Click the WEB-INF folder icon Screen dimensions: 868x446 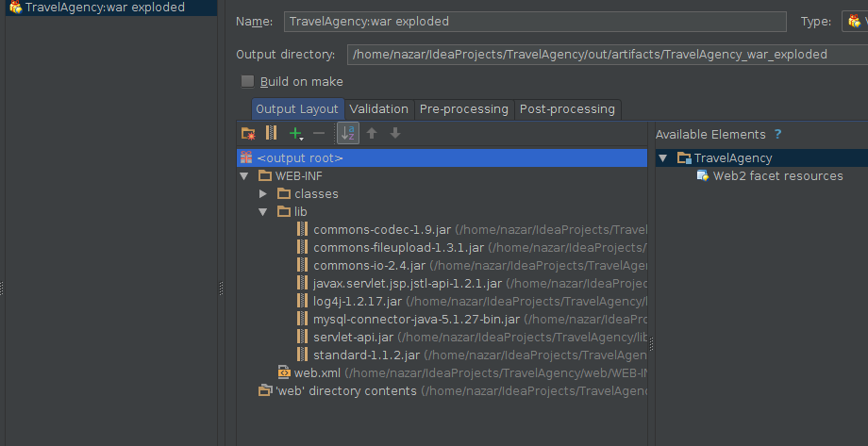pyautogui.click(x=265, y=176)
